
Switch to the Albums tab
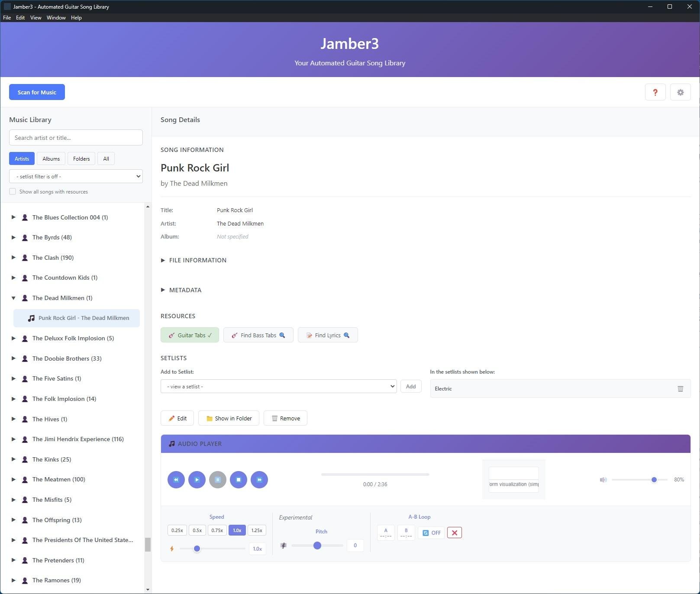point(51,159)
